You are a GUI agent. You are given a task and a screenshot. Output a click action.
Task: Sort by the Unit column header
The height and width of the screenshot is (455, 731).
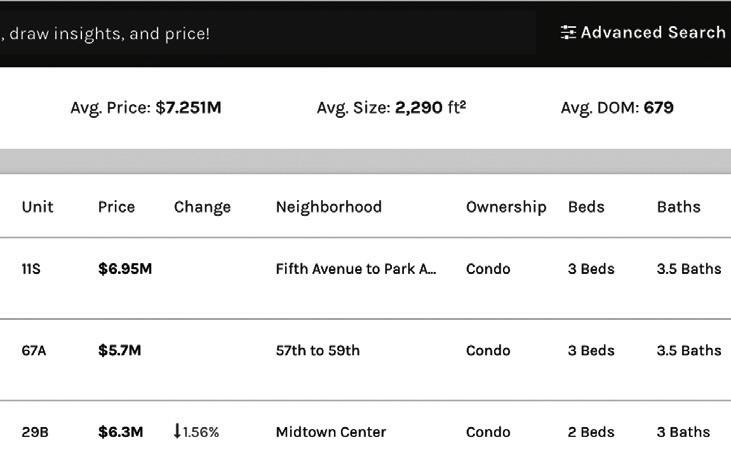tap(37, 207)
